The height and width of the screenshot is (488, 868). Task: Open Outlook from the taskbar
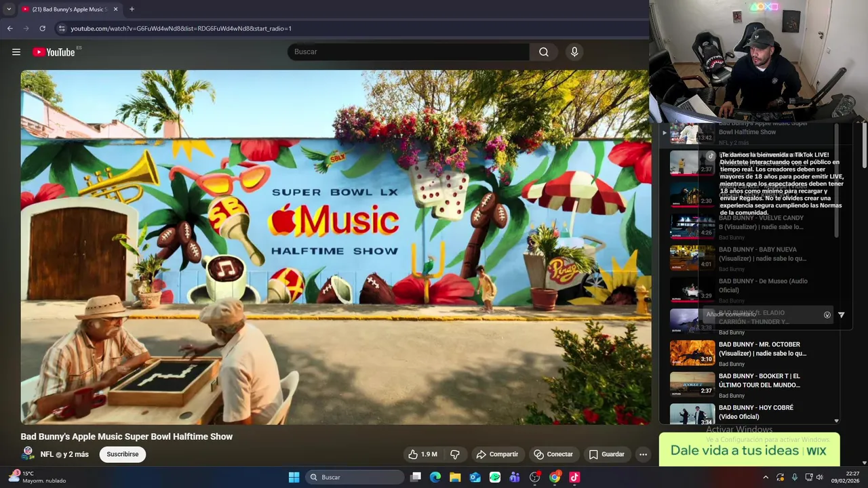point(475,477)
